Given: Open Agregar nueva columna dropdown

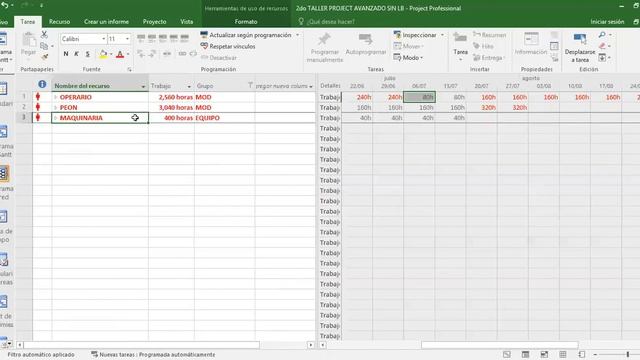Looking at the screenshot, I should tap(311, 87).
